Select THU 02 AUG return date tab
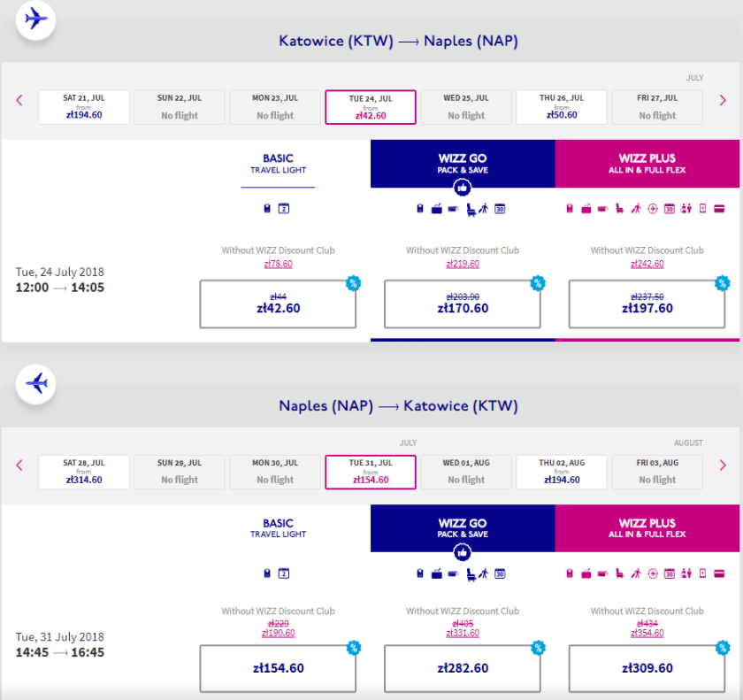 (562, 472)
